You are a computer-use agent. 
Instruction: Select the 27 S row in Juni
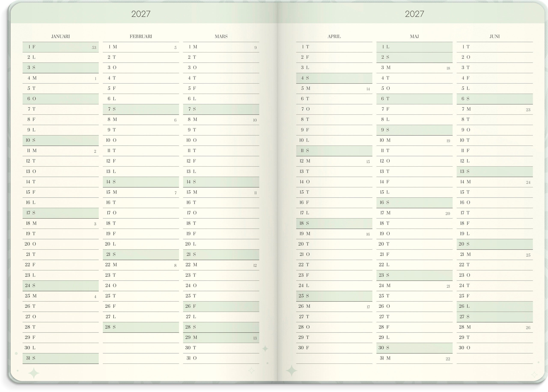tap(495, 317)
